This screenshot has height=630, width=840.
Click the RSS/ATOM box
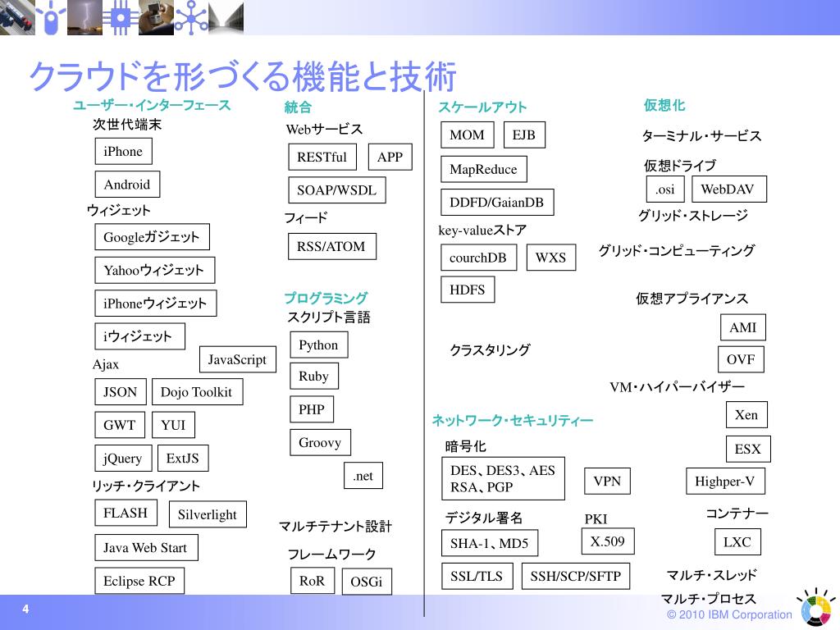[332, 246]
